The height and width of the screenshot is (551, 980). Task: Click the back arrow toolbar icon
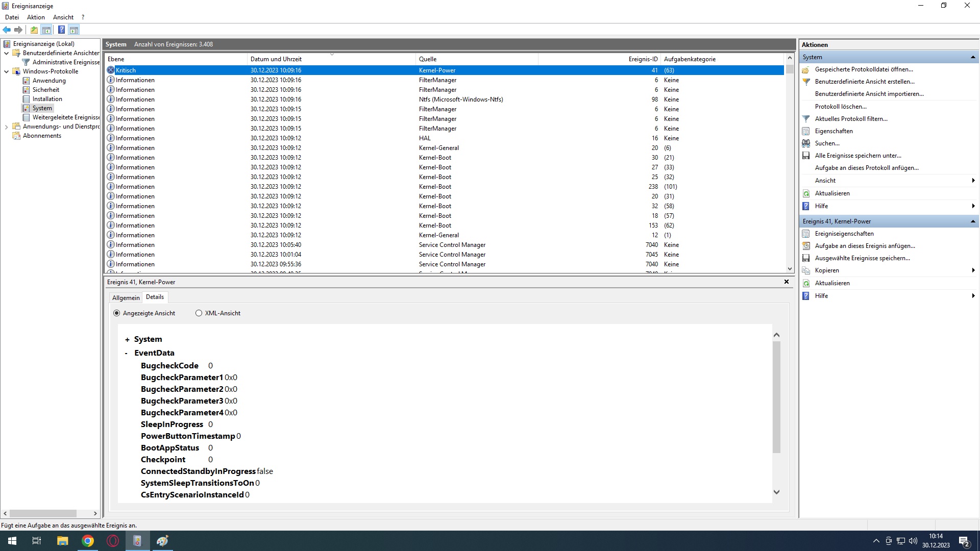[x=7, y=30]
